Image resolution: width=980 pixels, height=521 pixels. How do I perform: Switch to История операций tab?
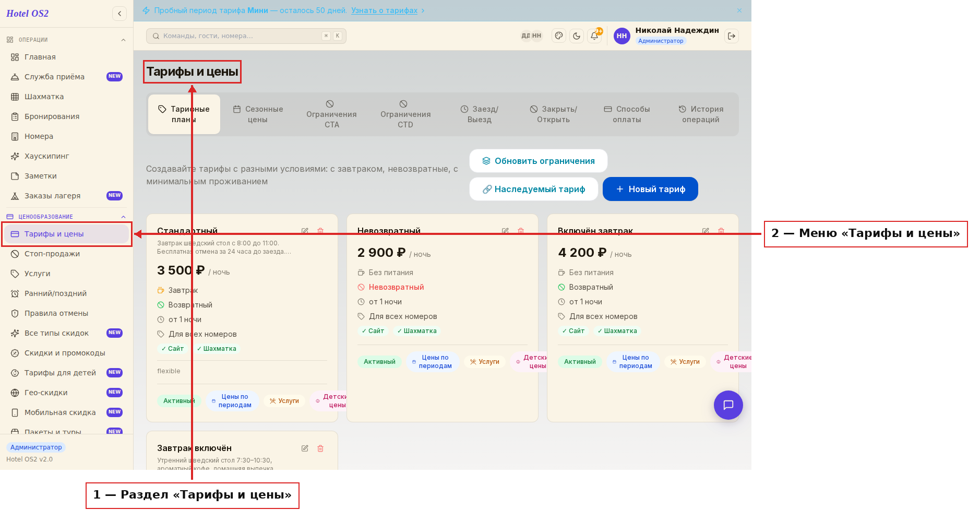[701, 114]
